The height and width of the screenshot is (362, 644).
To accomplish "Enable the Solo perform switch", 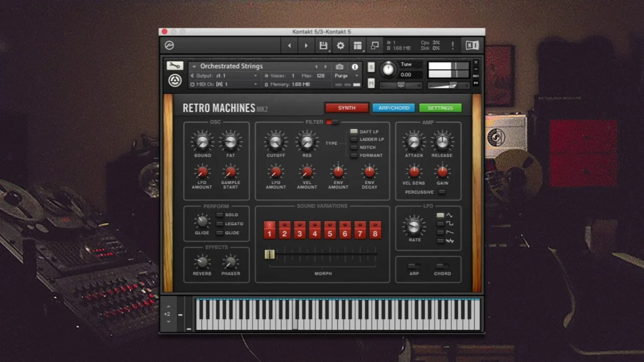I will 219,215.
